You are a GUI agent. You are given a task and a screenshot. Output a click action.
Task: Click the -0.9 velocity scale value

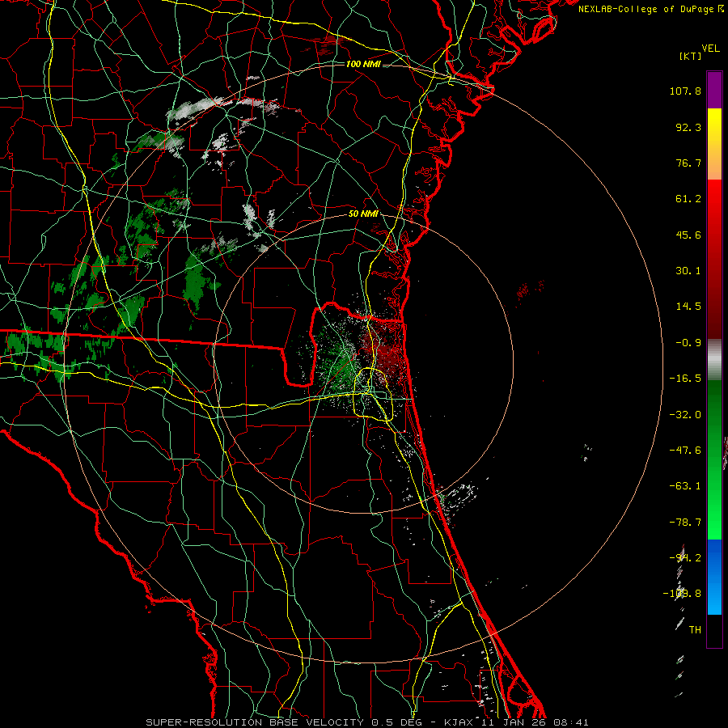tap(688, 343)
